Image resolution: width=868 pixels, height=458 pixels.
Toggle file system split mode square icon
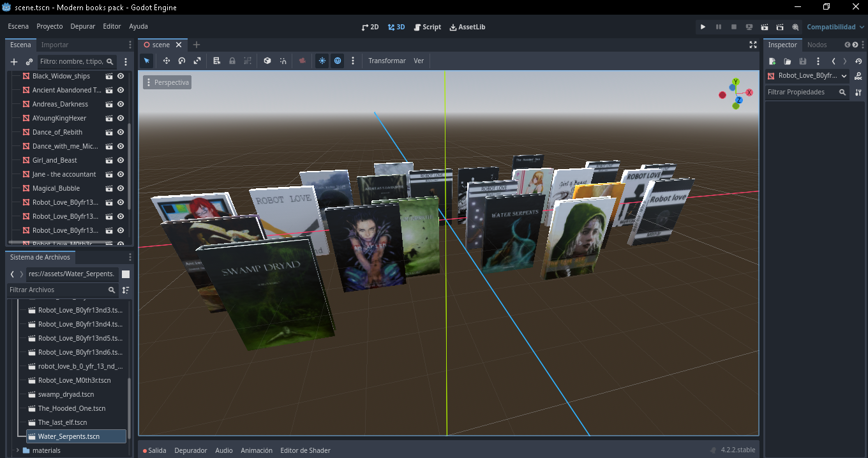[126, 274]
